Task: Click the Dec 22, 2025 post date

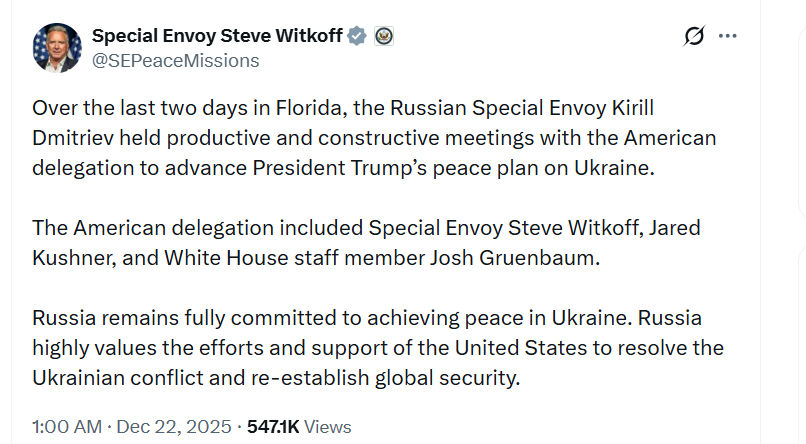Action: coord(174,426)
